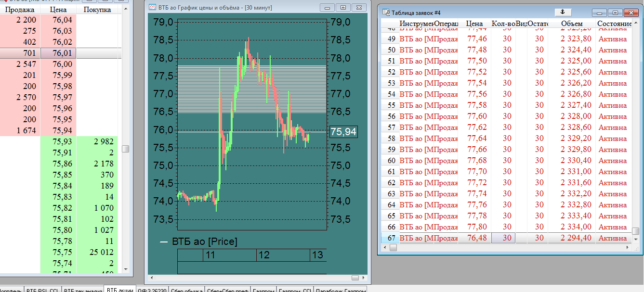Minimize the Таблица заявок #4 window
This screenshot has height=292, width=644.
tap(599, 13)
